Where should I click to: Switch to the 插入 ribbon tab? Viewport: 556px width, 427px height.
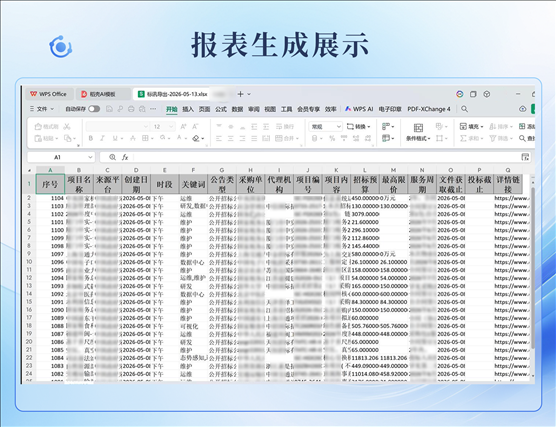[188, 109]
